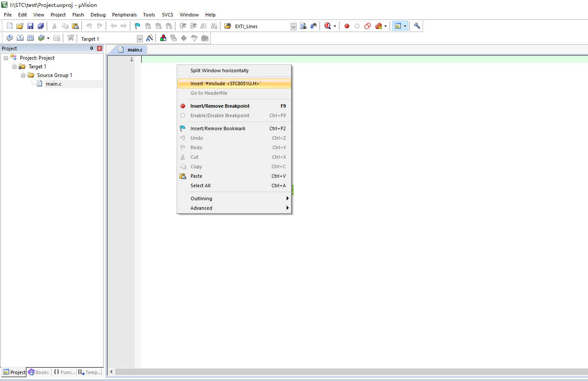Toggle the Project window view toolbar button
This screenshot has width=588, height=381.
click(x=398, y=26)
